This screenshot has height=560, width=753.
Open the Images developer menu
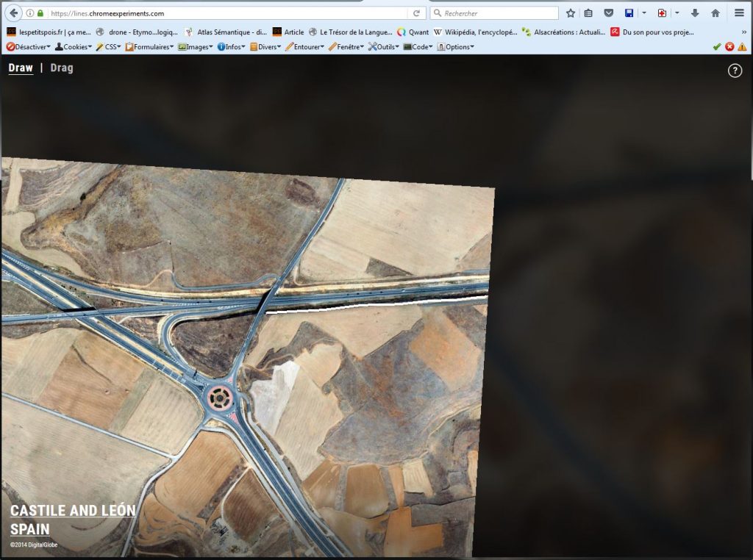pos(195,46)
